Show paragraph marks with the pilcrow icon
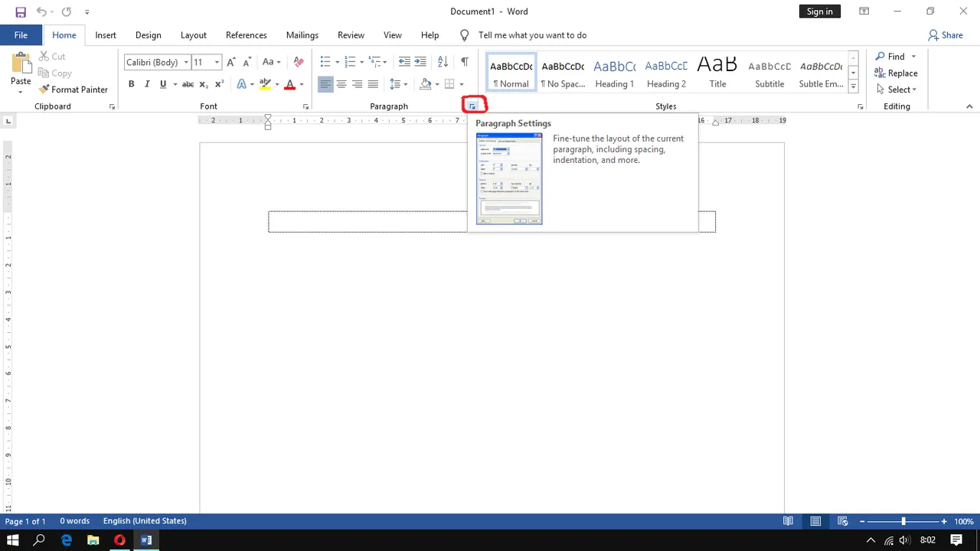The height and width of the screenshot is (551, 980). tap(464, 62)
